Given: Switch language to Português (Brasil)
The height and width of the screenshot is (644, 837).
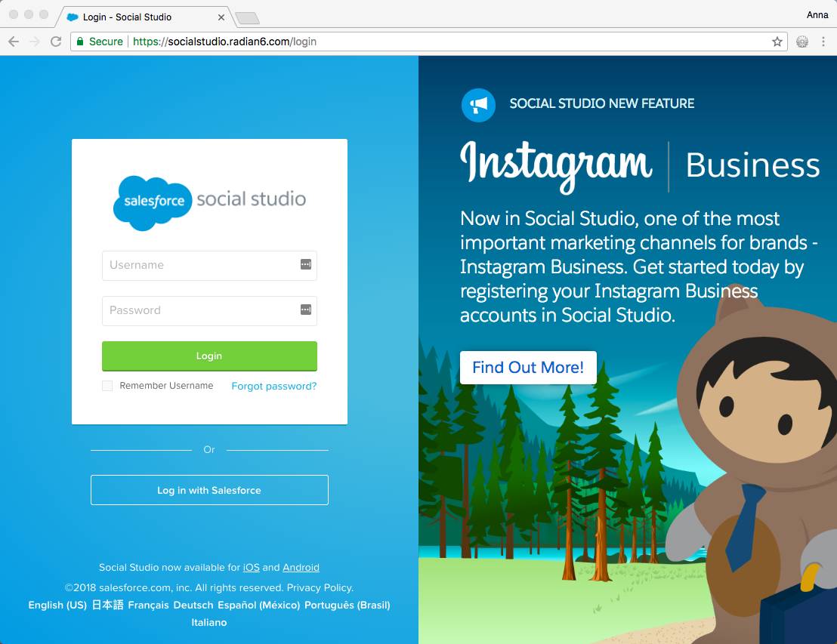Looking at the screenshot, I should click(x=347, y=605).
